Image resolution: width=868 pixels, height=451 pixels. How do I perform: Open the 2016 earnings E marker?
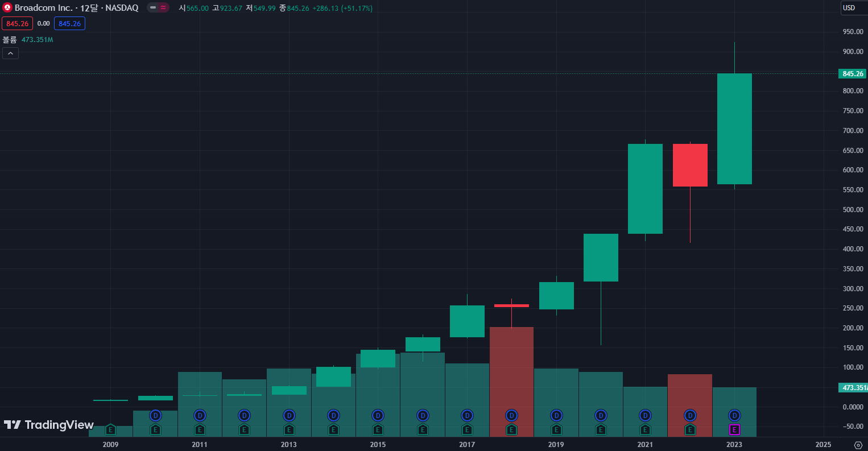coord(423,429)
